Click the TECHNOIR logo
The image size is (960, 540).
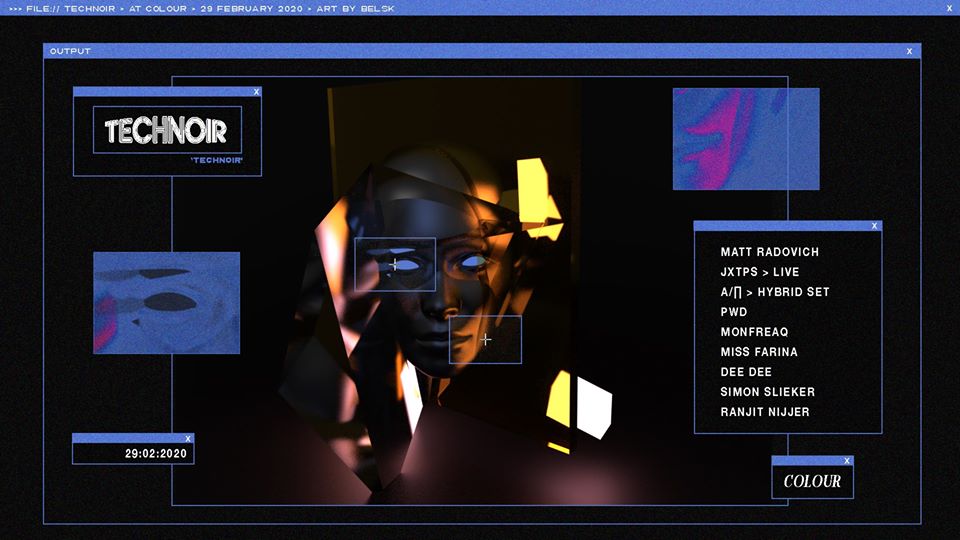click(166, 131)
